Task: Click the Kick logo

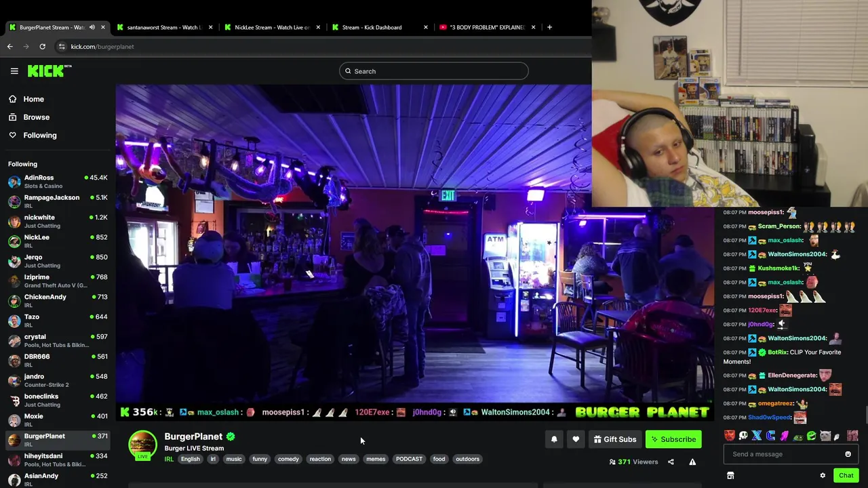Action: (50, 70)
